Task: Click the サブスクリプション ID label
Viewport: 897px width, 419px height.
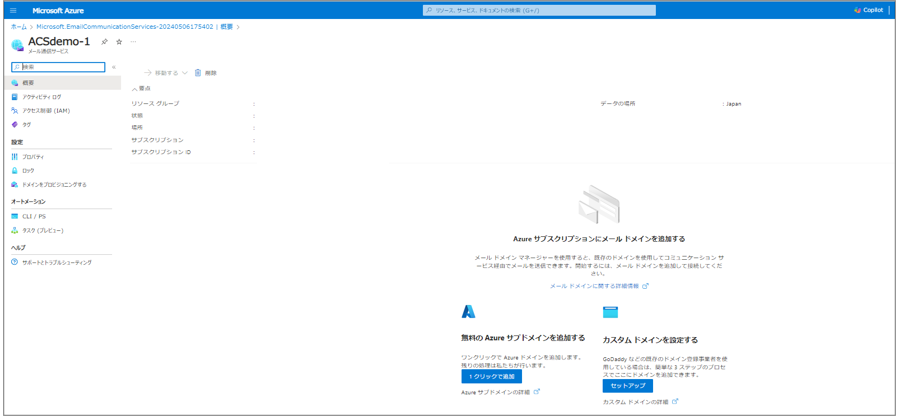Action: coord(161,152)
